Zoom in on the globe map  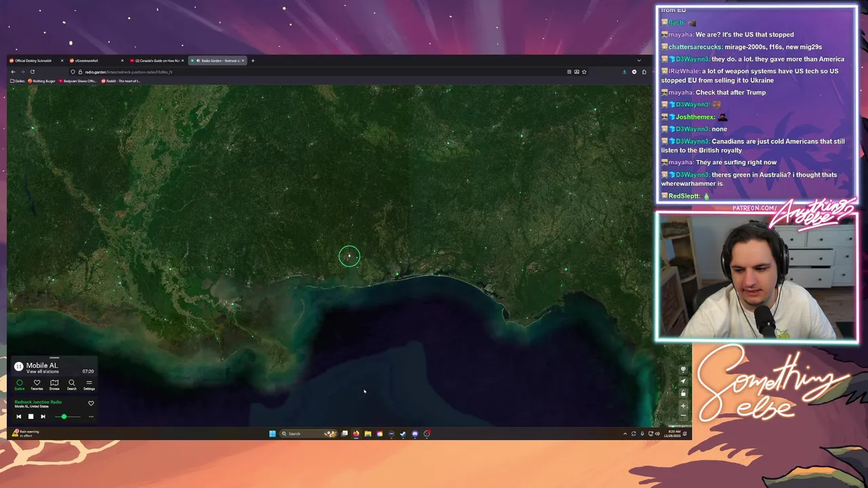pos(683,406)
